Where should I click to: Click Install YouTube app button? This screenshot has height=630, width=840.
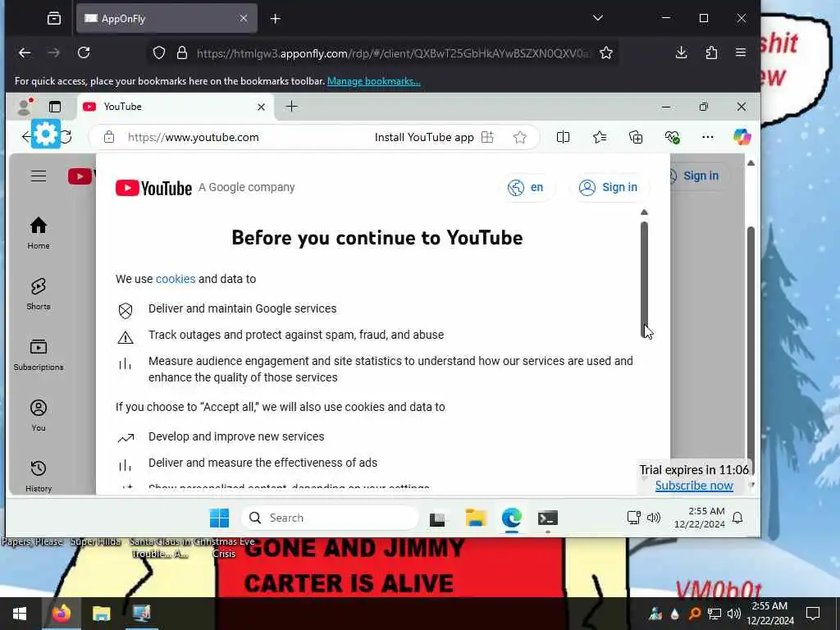(x=433, y=137)
